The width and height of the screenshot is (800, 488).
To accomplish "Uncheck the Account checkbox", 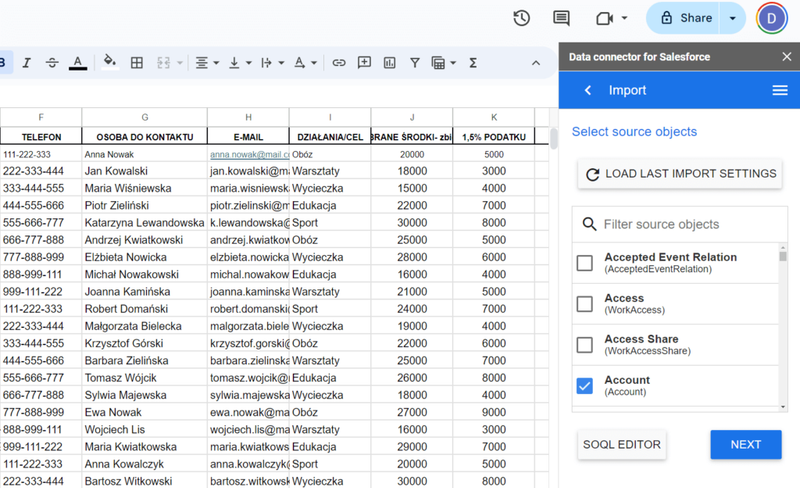I will (585, 386).
